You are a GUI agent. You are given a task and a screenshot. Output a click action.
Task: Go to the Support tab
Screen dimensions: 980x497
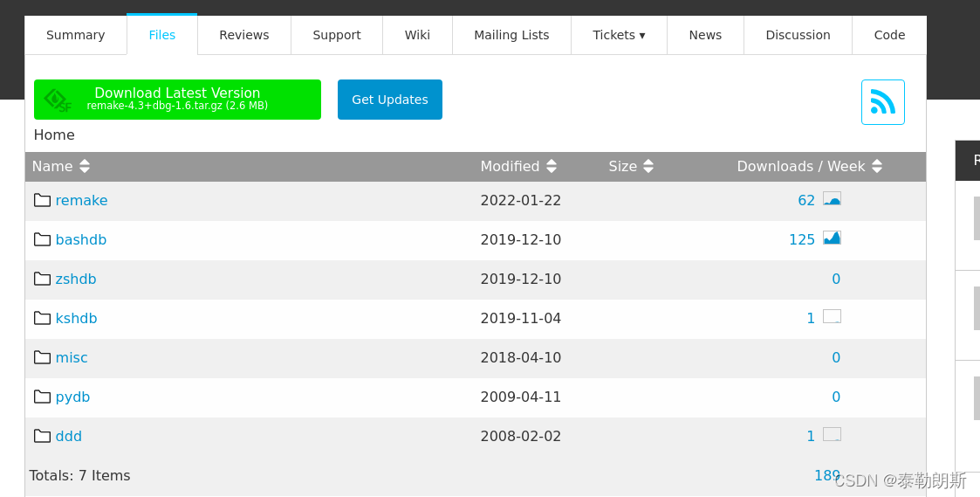[x=337, y=35]
